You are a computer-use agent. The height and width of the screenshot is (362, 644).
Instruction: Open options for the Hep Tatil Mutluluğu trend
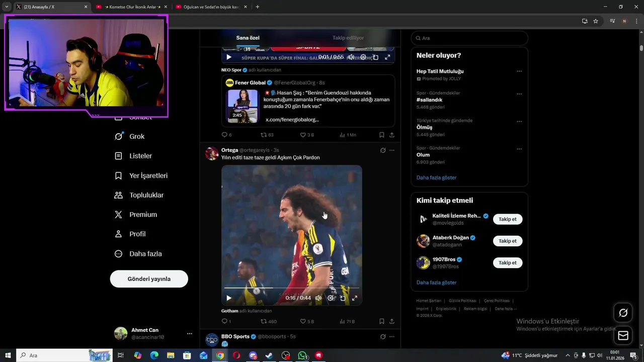pyautogui.click(x=519, y=71)
